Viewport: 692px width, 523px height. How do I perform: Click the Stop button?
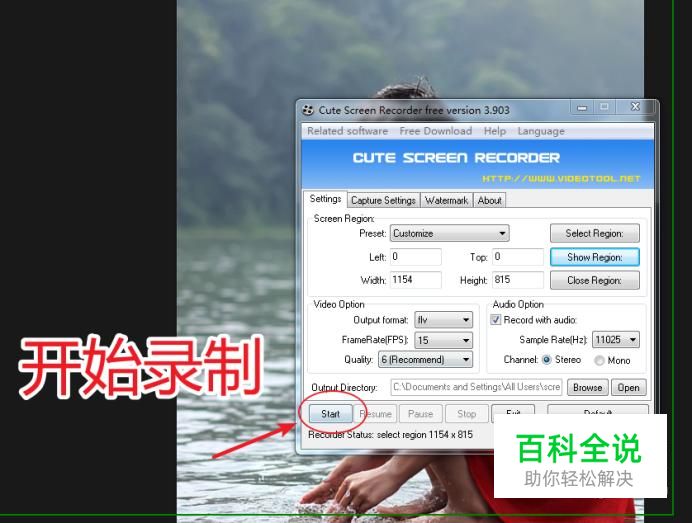click(466, 414)
